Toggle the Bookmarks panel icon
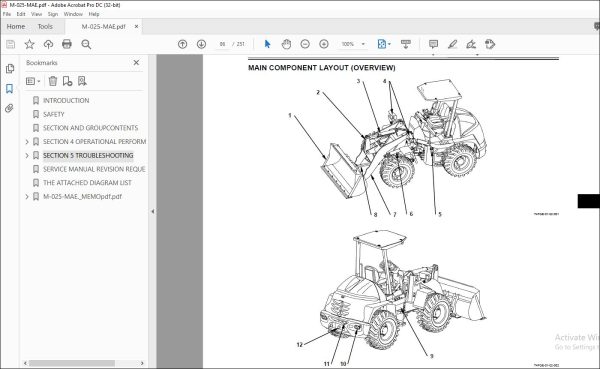The width and height of the screenshot is (600, 369). coord(10,88)
